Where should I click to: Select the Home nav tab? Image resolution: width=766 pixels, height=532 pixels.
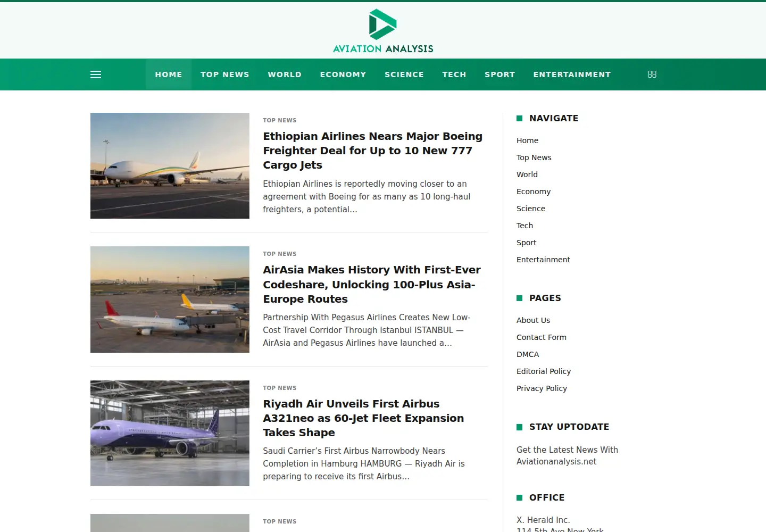click(169, 74)
